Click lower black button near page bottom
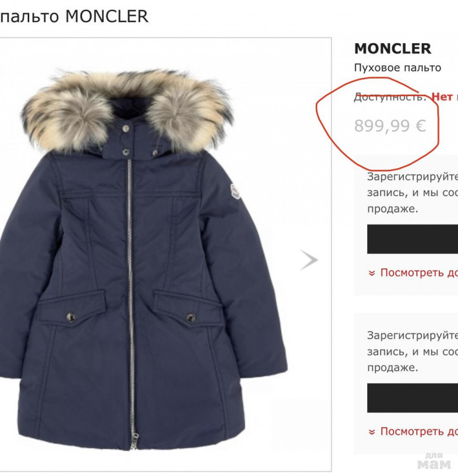 412,398
